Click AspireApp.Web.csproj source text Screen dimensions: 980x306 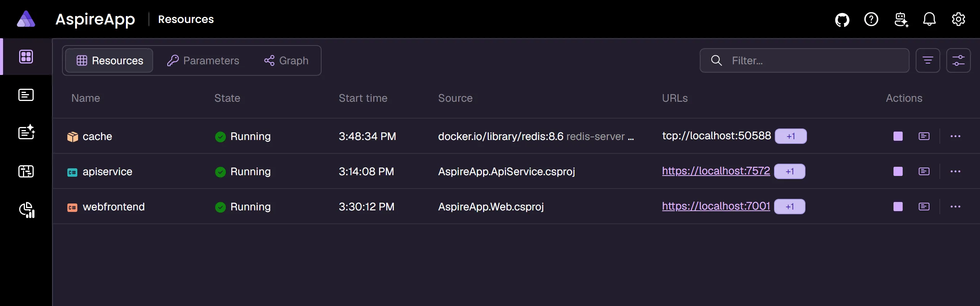[x=491, y=207]
